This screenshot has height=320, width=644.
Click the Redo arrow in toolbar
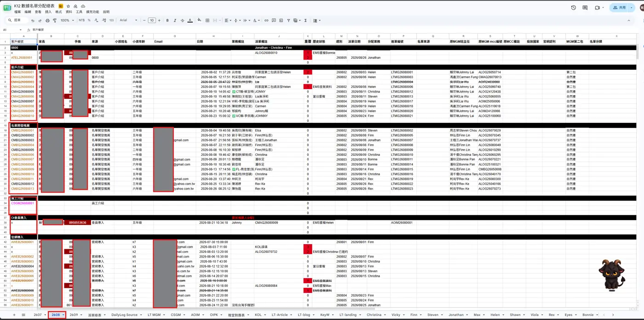pos(40,20)
